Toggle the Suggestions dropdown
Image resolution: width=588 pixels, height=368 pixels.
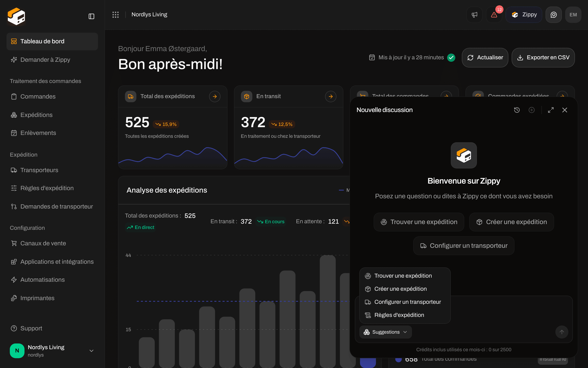(x=386, y=332)
